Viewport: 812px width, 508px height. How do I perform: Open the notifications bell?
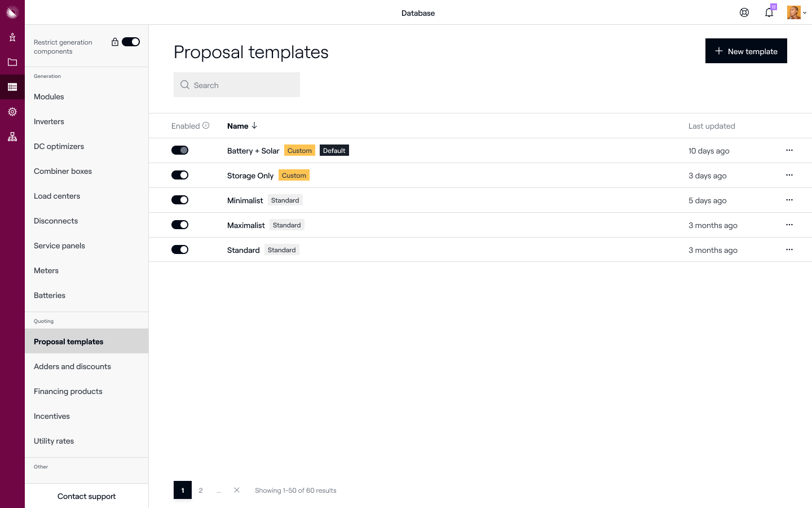[x=769, y=12]
